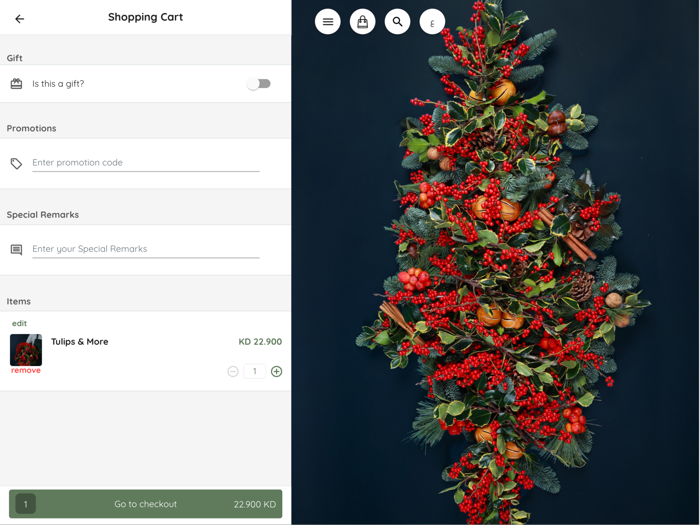
Task: Click the promotion tag icon
Action: pos(17,163)
